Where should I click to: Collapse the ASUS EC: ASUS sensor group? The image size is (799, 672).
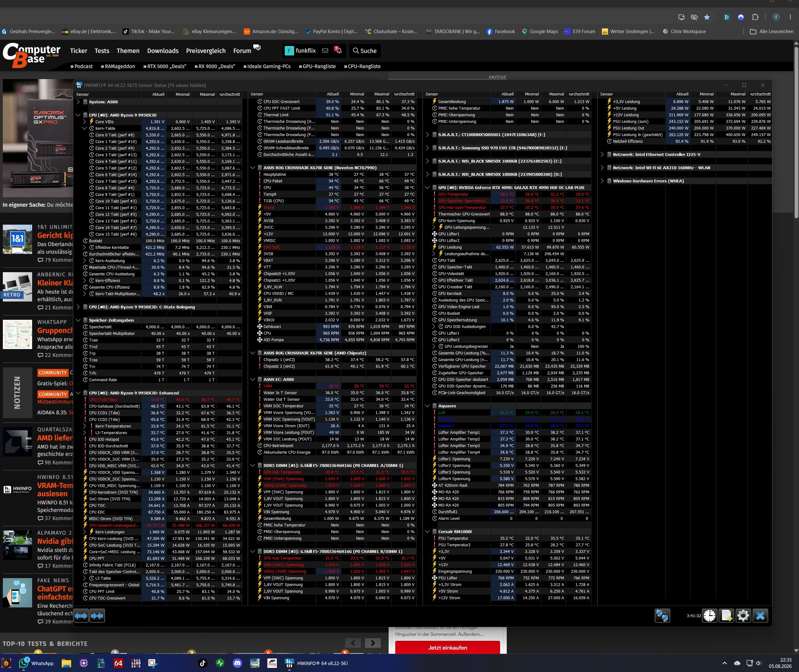click(253, 379)
